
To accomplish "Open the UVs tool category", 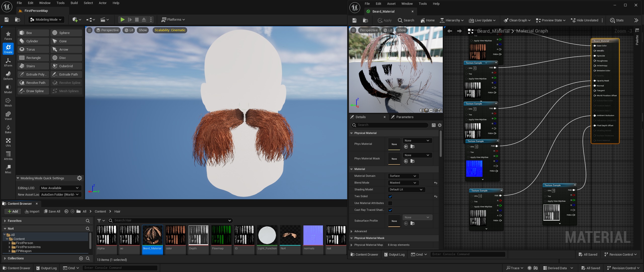I will 8,142.
